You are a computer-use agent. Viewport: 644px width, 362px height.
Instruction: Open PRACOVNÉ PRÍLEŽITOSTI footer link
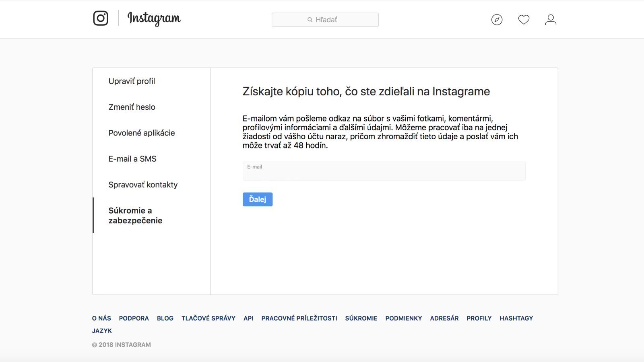click(x=299, y=318)
